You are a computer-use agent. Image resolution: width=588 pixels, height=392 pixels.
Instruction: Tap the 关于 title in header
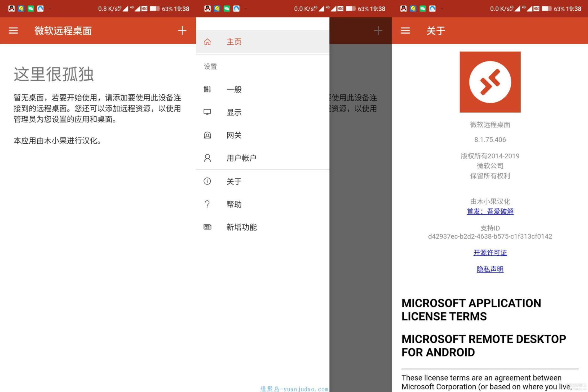[436, 31]
